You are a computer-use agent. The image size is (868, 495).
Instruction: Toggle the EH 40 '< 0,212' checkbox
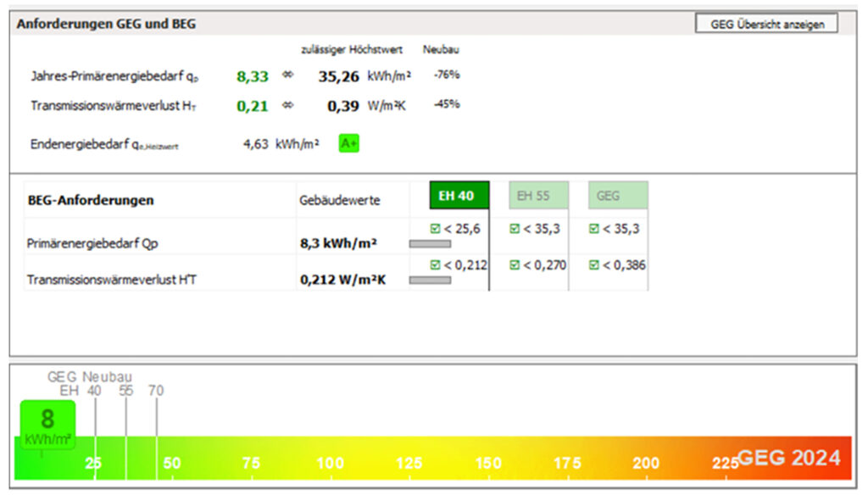pos(436,265)
